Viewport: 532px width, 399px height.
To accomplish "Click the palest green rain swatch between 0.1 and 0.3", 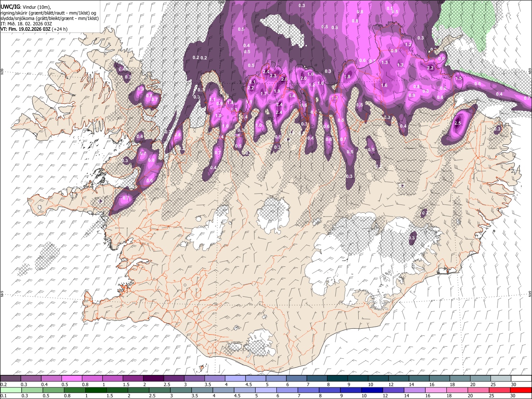I will [11, 390].
